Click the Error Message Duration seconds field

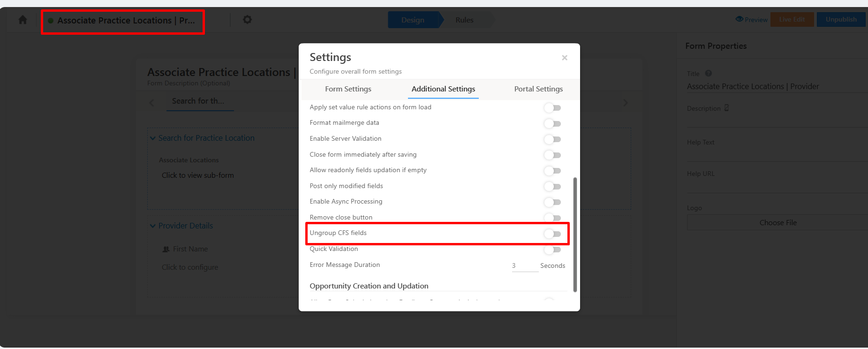click(x=524, y=266)
